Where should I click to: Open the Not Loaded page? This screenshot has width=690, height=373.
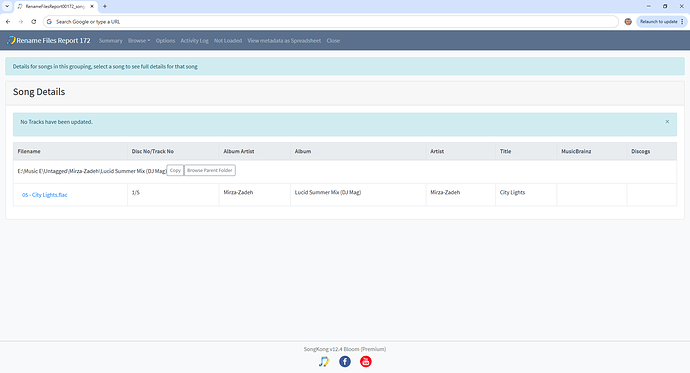[228, 40]
